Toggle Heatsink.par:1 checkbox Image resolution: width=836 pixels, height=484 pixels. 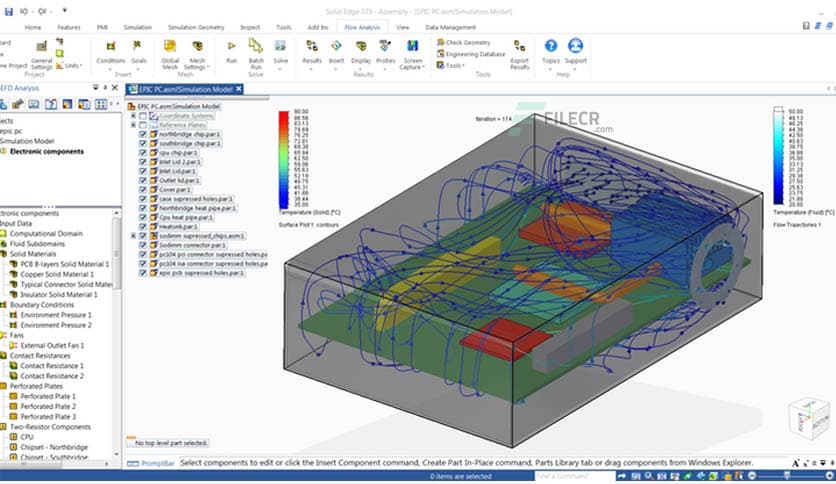(x=143, y=226)
